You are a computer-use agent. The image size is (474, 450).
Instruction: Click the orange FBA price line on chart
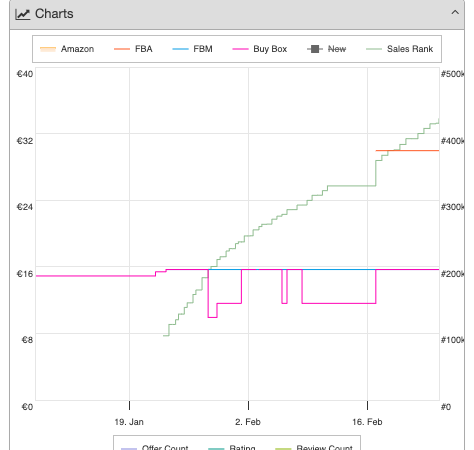[x=407, y=151]
